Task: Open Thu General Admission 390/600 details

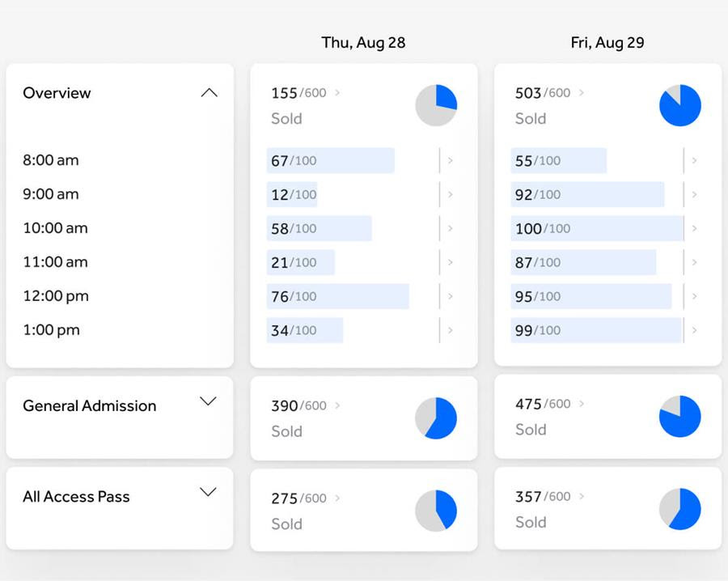Action: coord(337,405)
